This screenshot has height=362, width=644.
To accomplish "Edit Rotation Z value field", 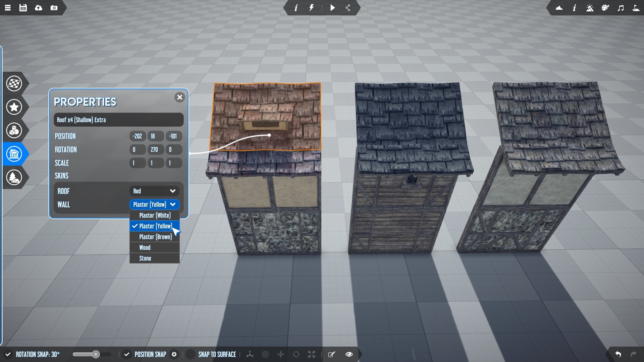I will 174,149.
